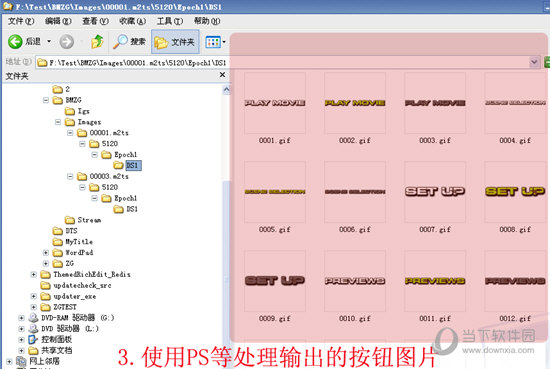550x369 pixels.
Task: Click the ZGTEST folder icon
Action: point(45,307)
